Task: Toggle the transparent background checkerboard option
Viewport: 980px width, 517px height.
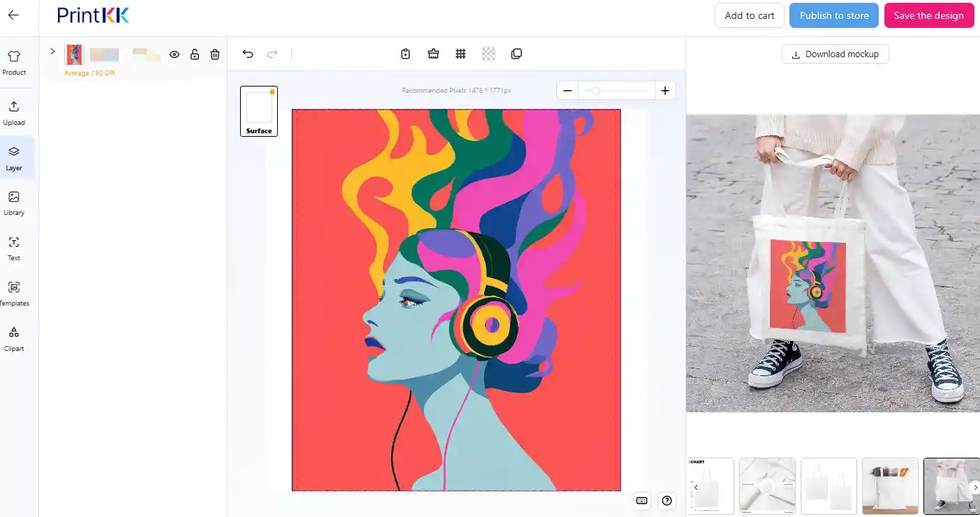Action: click(x=488, y=53)
